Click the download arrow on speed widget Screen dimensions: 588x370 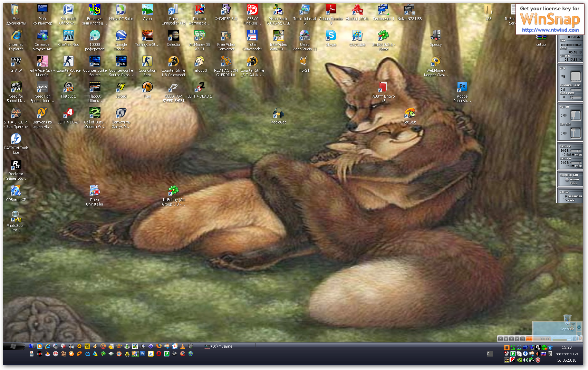(x=579, y=327)
